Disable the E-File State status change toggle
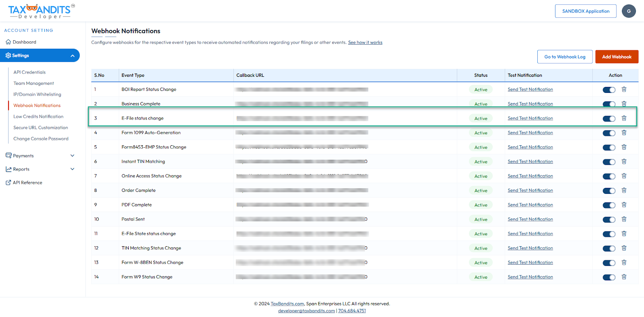This screenshot has width=644, height=317. (x=609, y=234)
